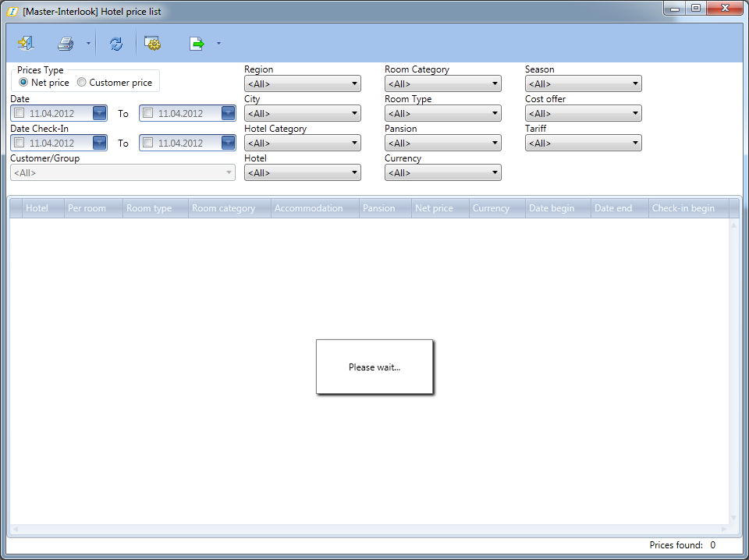
Task: Click the refresh arrows toolbar icon
Action: (x=116, y=44)
